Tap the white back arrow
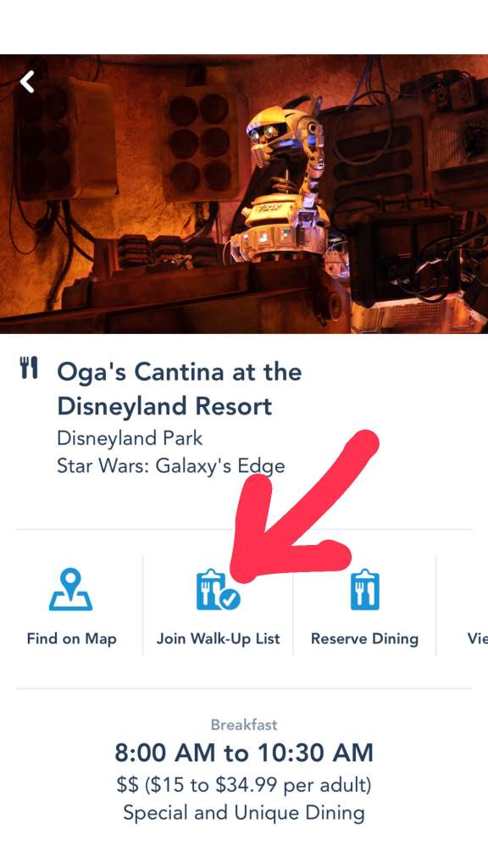Viewport: 488px width, 868px height. pos(26,82)
